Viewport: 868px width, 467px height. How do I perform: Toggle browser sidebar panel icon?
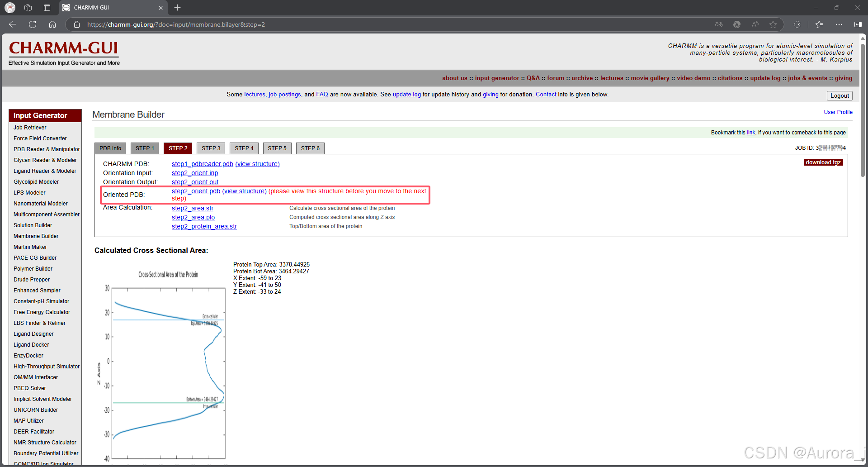858,24
